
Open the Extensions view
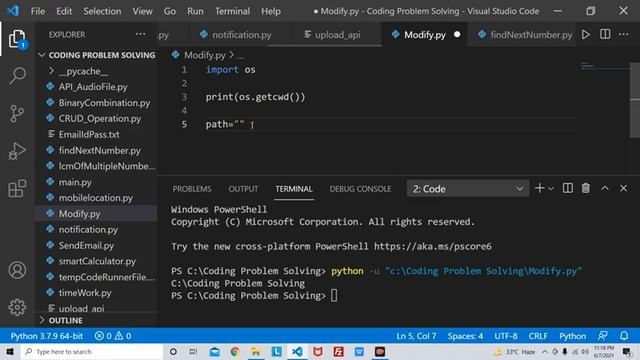17,189
